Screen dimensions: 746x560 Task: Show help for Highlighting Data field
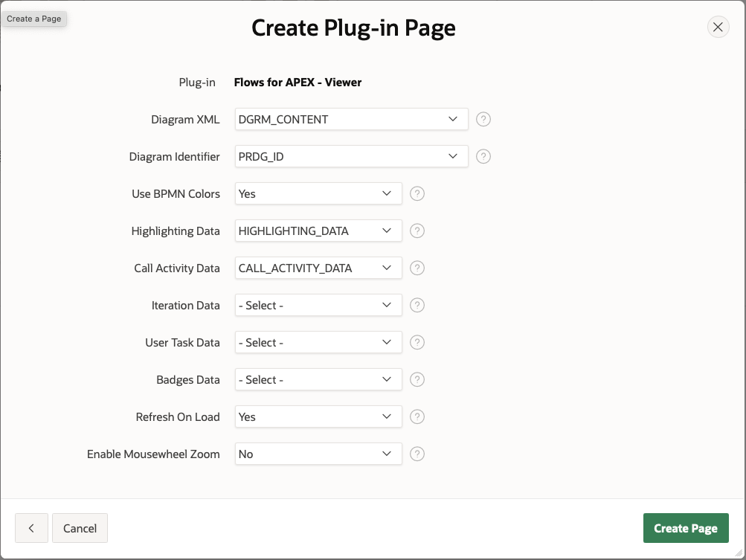pyautogui.click(x=417, y=231)
